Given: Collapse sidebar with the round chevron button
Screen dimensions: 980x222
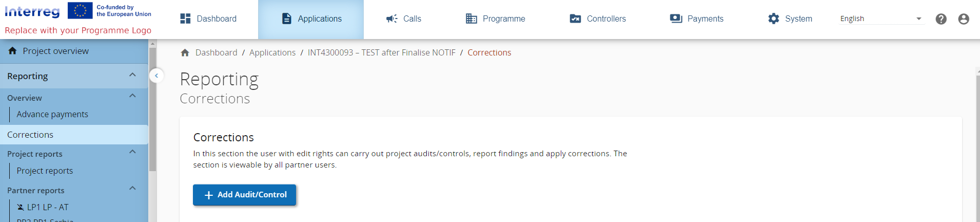Looking at the screenshot, I should (x=156, y=76).
